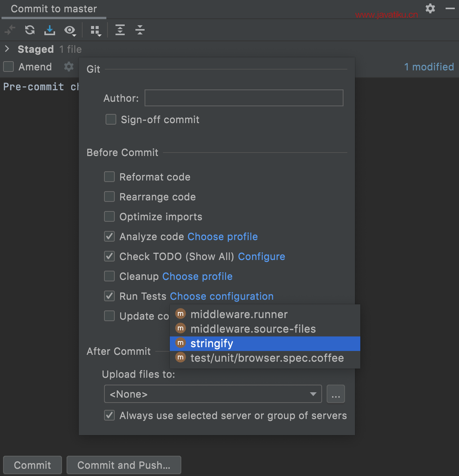Switch to the Commit to master tab
This screenshot has height=476, width=459.
click(54, 9)
